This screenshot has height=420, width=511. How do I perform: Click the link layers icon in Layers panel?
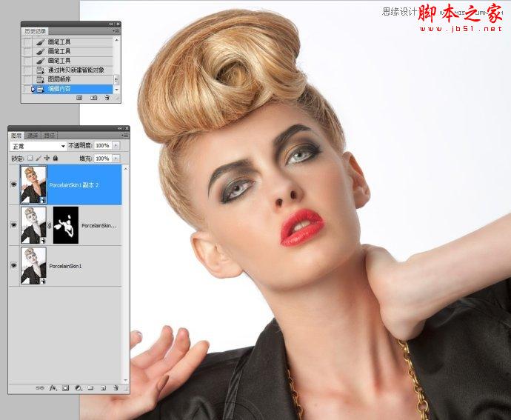pyautogui.click(x=40, y=387)
